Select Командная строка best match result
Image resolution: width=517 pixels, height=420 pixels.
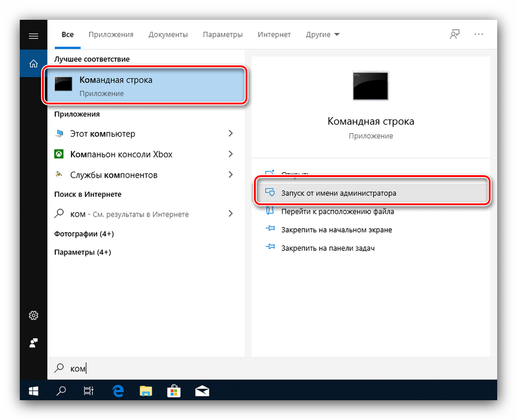[x=144, y=86]
